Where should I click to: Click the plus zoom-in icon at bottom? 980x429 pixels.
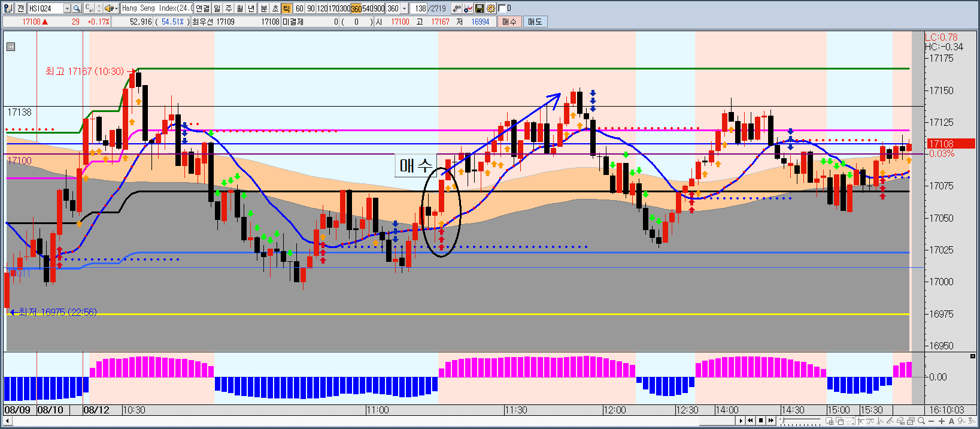942,421
